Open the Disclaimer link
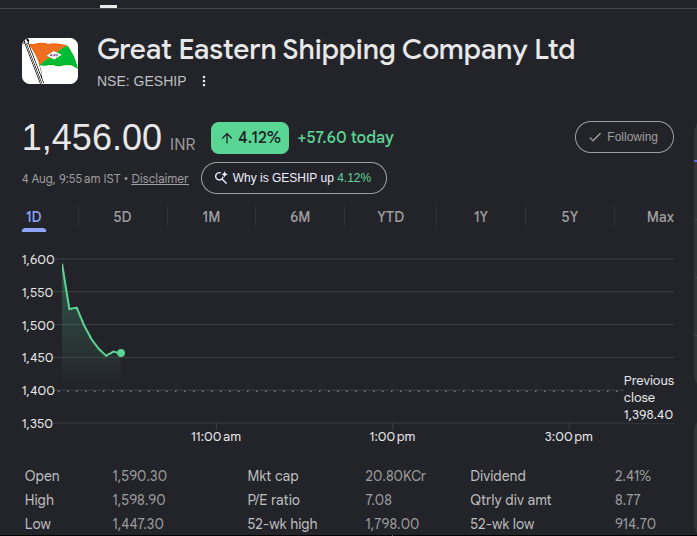Viewport: 697px width, 536px height. (160, 179)
